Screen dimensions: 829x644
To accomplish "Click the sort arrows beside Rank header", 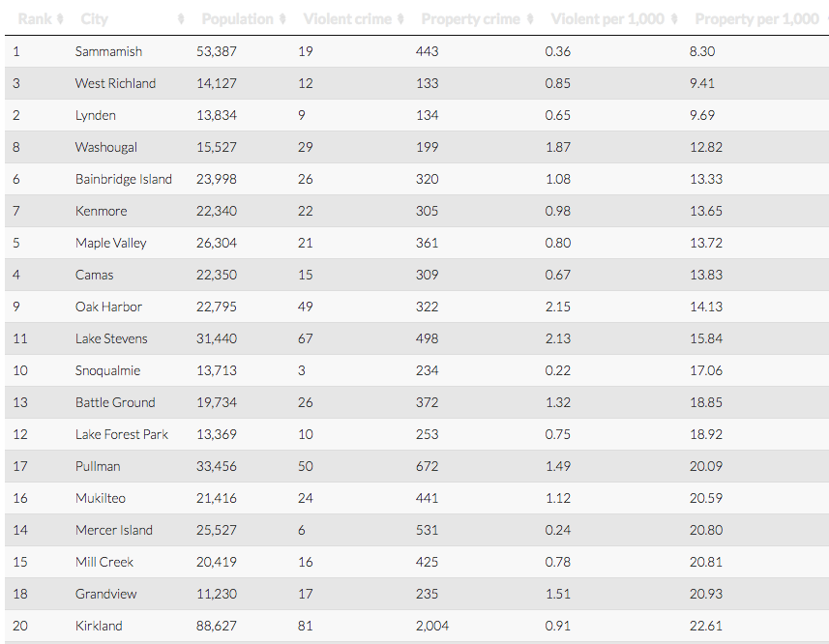I will (x=60, y=19).
